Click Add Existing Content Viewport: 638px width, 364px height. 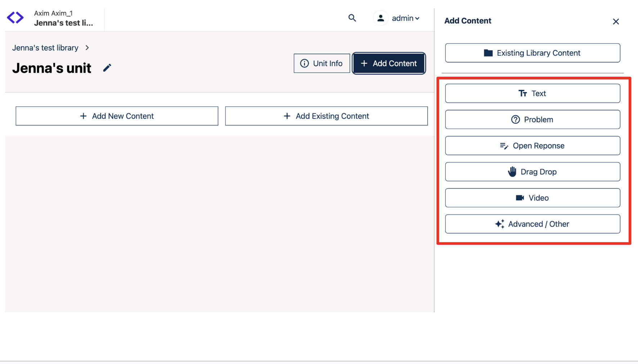326,116
